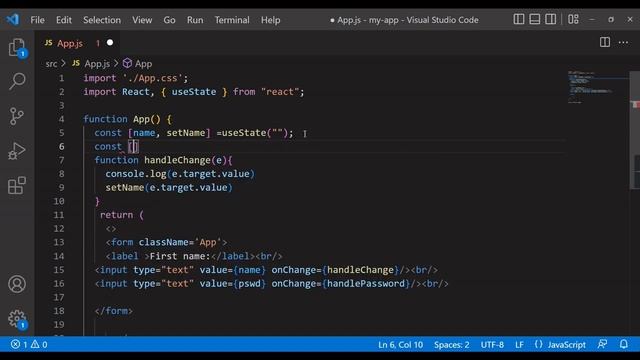This screenshot has width=640, height=360.
Task: Click line number 6 in gutter
Action: [61, 147]
